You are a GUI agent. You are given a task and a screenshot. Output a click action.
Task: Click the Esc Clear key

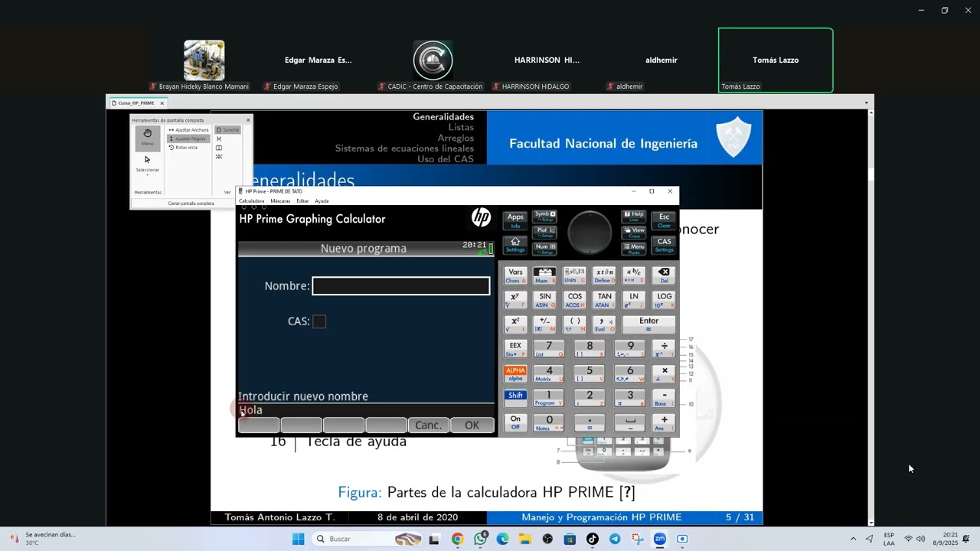pyautogui.click(x=664, y=220)
